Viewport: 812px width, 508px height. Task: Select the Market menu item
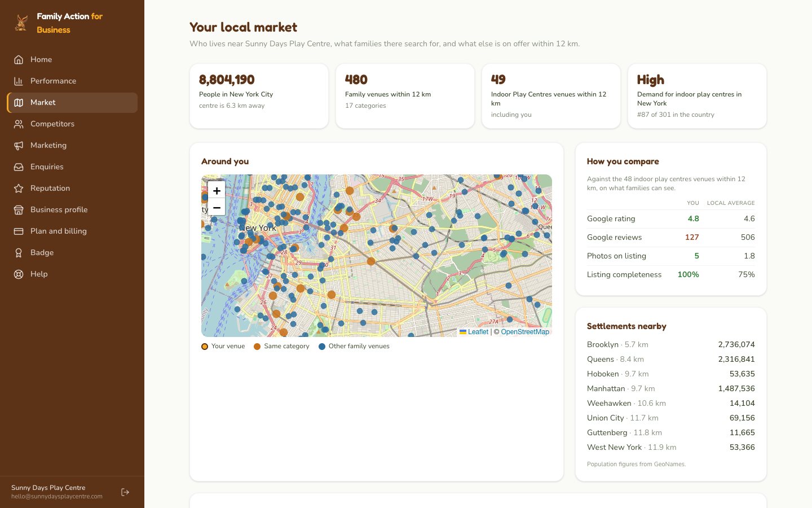point(72,102)
